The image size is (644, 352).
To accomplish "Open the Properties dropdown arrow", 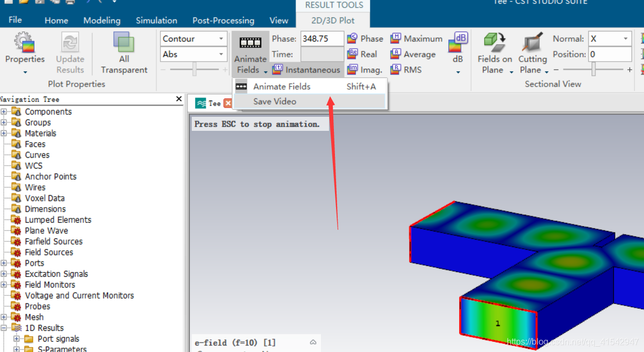I will (x=25, y=72).
